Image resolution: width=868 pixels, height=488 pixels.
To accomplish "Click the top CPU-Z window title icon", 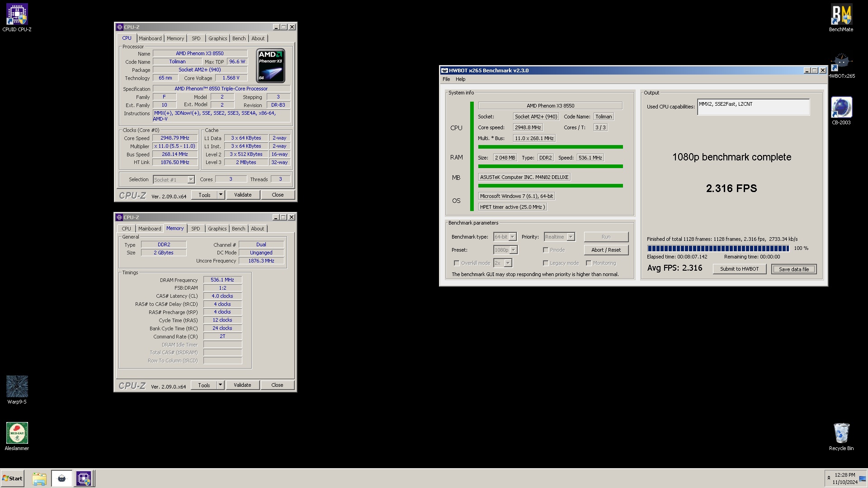I will [120, 27].
